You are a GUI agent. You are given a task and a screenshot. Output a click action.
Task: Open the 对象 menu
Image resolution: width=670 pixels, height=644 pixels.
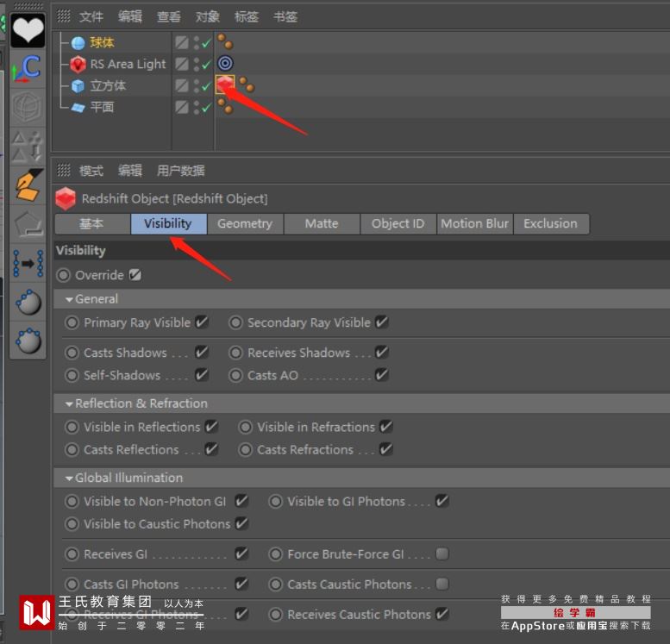coord(208,16)
